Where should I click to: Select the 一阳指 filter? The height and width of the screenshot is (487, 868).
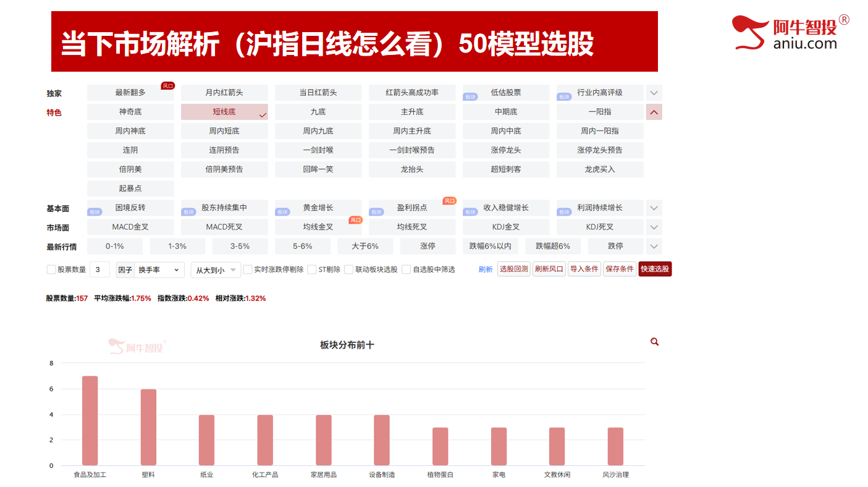[600, 112]
